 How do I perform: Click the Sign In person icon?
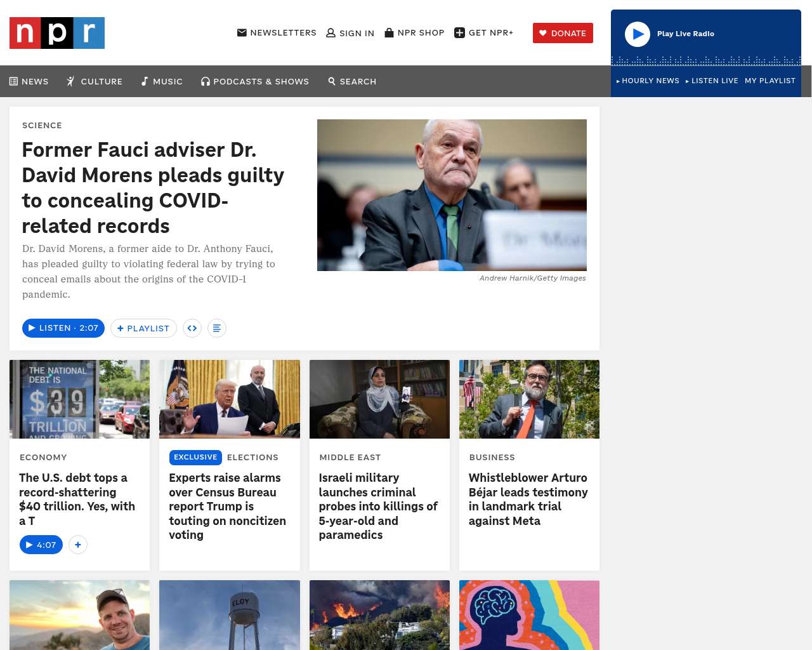click(x=331, y=33)
